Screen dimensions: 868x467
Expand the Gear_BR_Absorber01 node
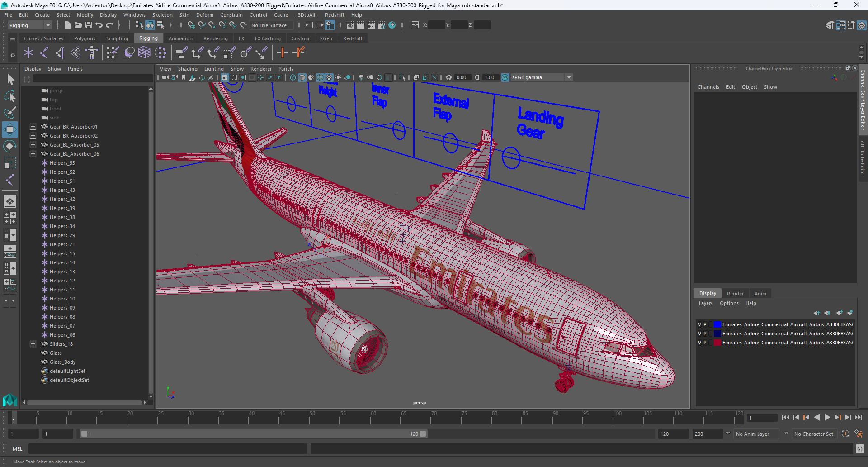coord(33,127)
